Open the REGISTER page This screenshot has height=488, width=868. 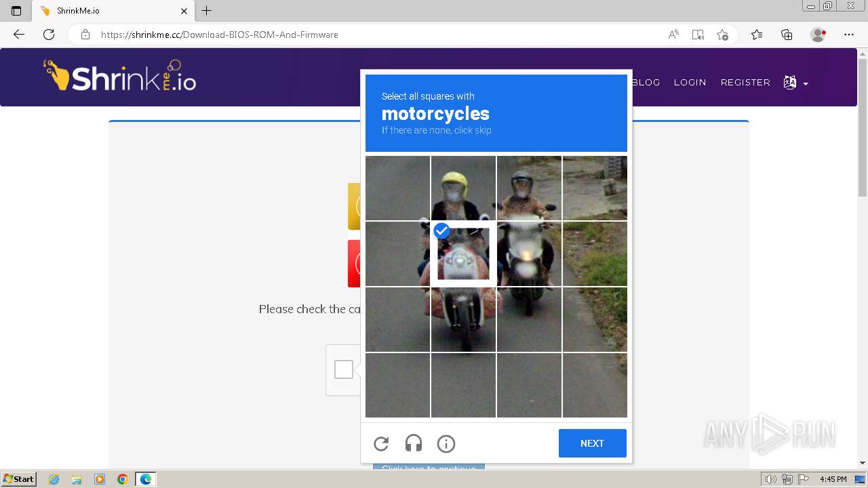click(745, 82)
